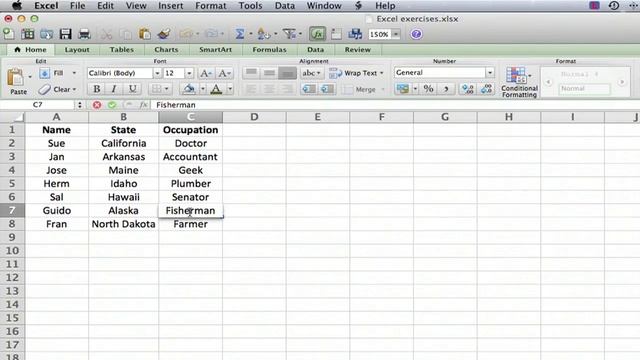Save the workbook with floppy icon
Screen dimensions: 640x360
click(65, 34)
